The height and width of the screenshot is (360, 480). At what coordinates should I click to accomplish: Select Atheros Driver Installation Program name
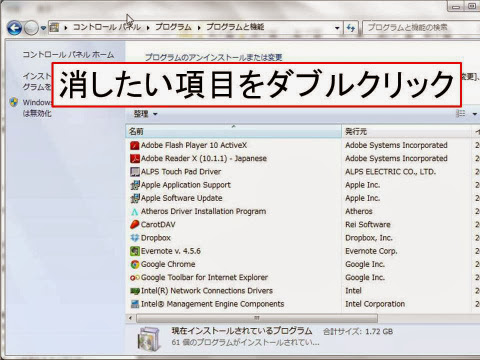click(x=203, y=212)
